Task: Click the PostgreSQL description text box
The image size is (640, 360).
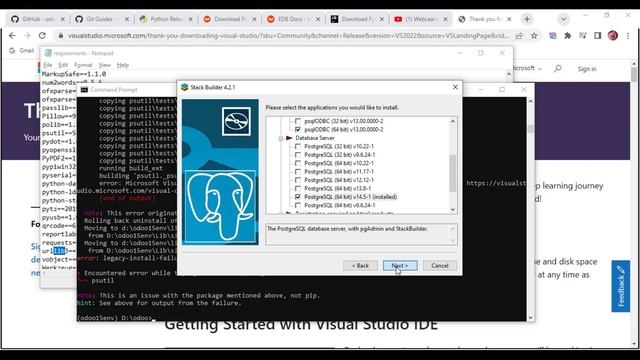Action: click(361, 234)
